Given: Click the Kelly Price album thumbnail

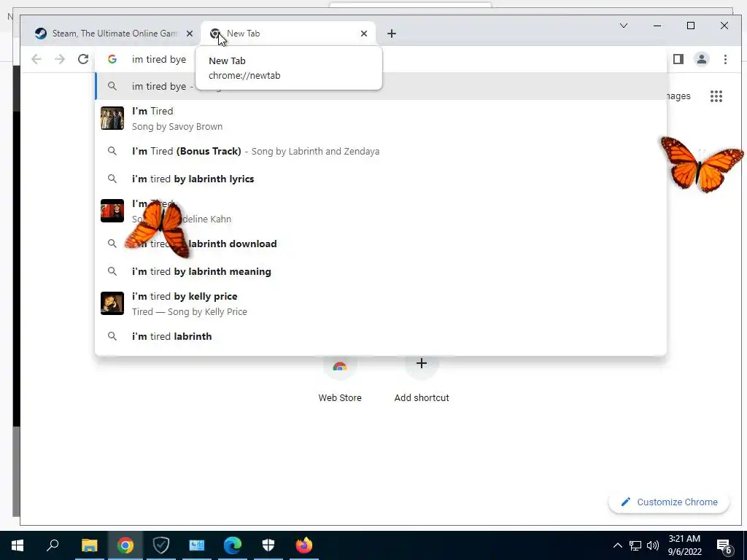Looking at the screenshot, I should tap(112, 303).
